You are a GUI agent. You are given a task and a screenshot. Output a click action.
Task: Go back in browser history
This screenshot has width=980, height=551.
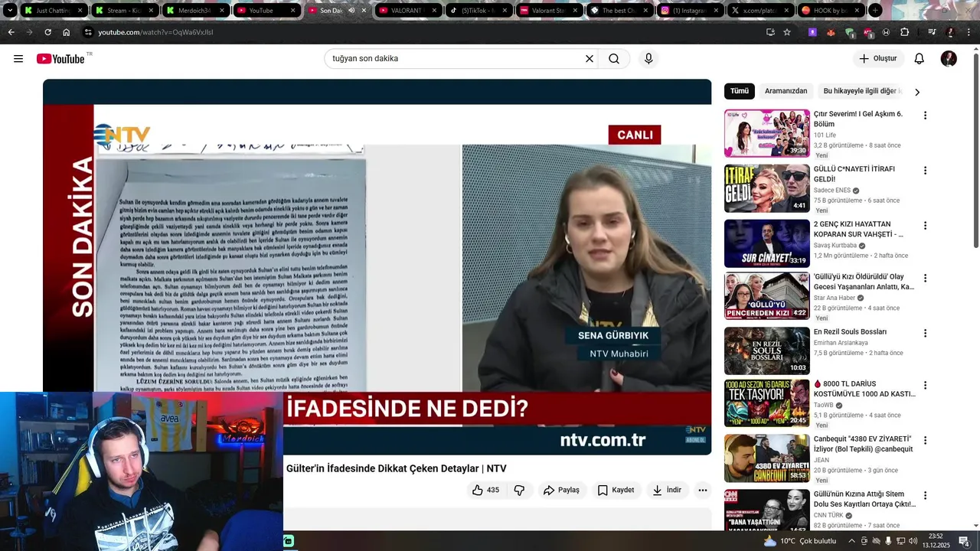tap(11, 32)
